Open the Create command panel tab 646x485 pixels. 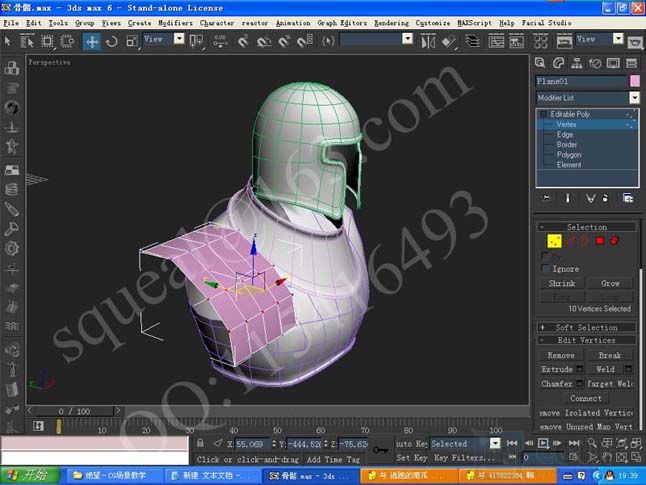point(540,63)
